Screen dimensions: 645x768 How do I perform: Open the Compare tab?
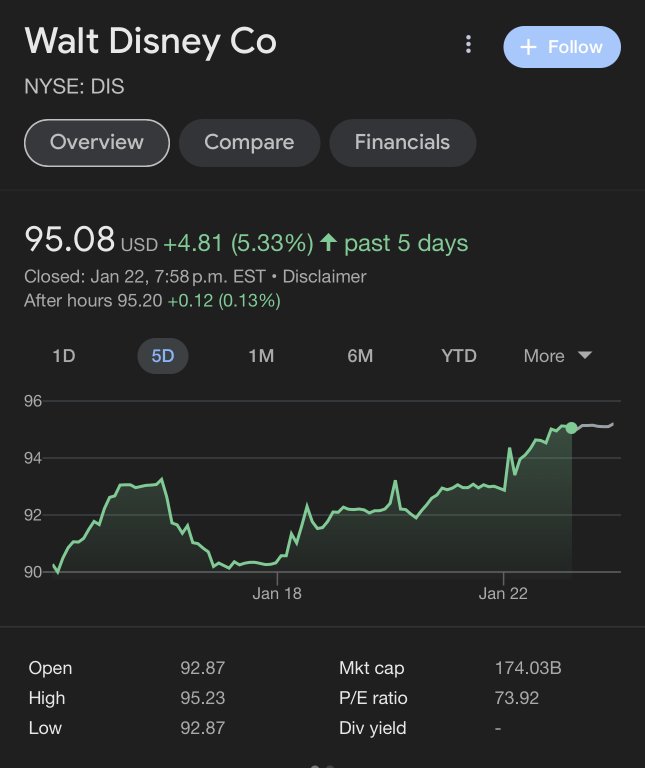pos(249,142)
